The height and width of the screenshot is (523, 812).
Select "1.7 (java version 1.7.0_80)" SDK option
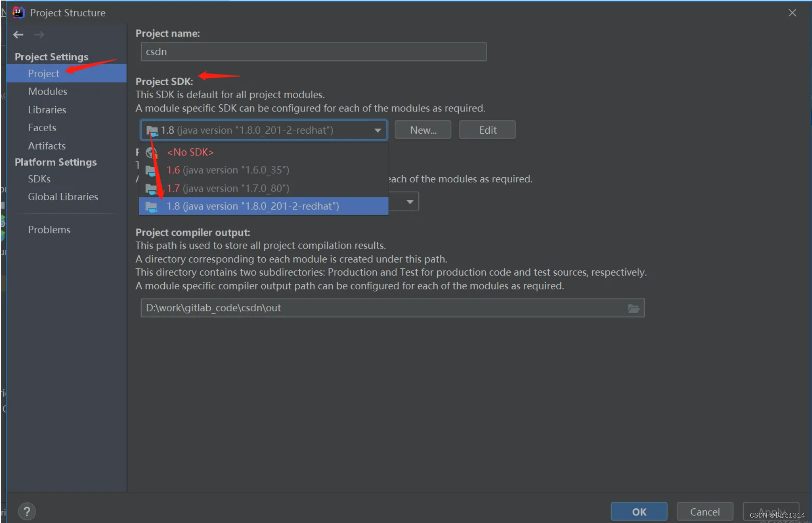point(228,188)
